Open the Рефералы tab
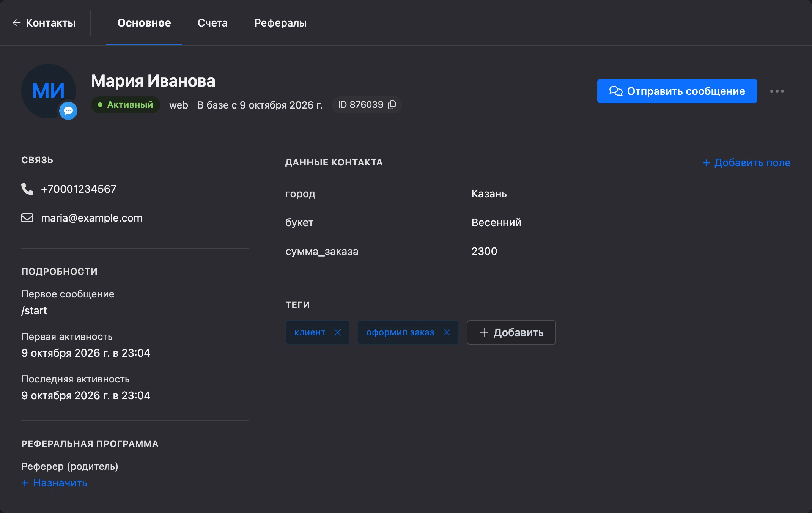Image resolution: width=812 pixels, height=513 pixels. tap(280, 23)
